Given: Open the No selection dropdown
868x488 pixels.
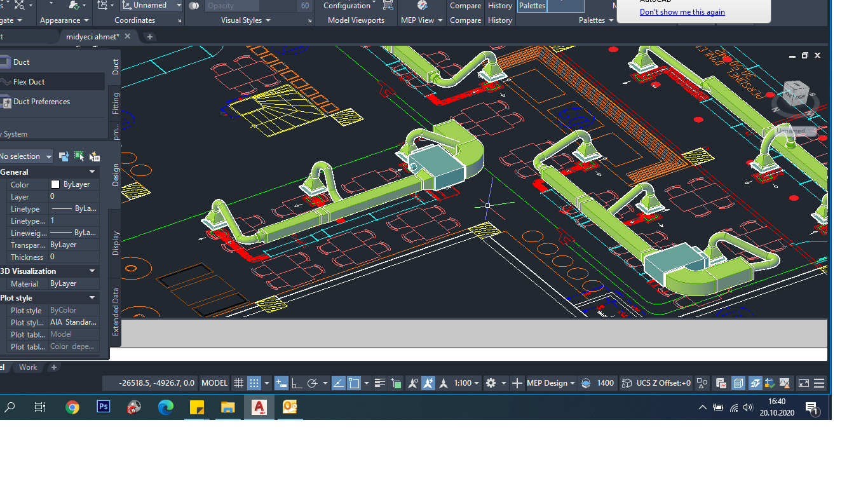Looking at the screenshot, I should (x=25, y=156).
